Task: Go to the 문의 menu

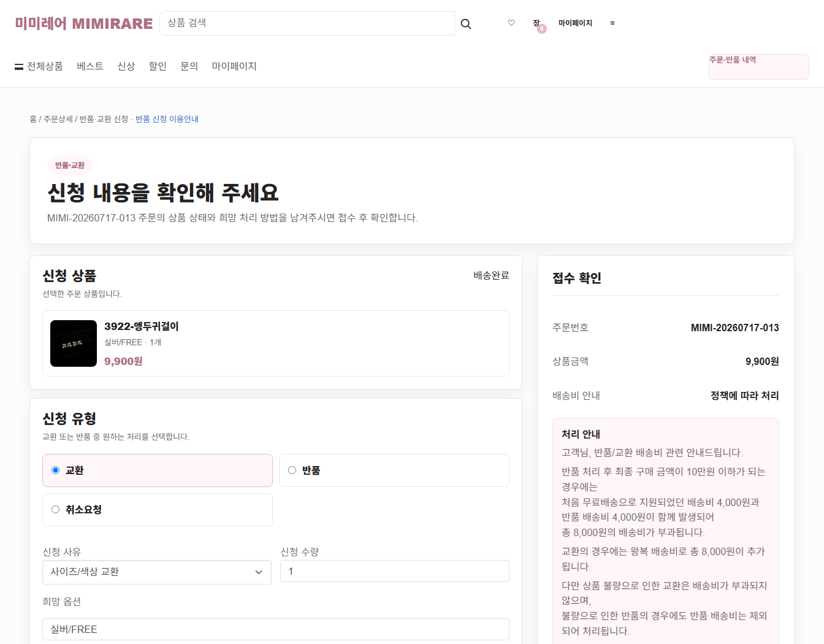Action: click(x=189, y=66)
